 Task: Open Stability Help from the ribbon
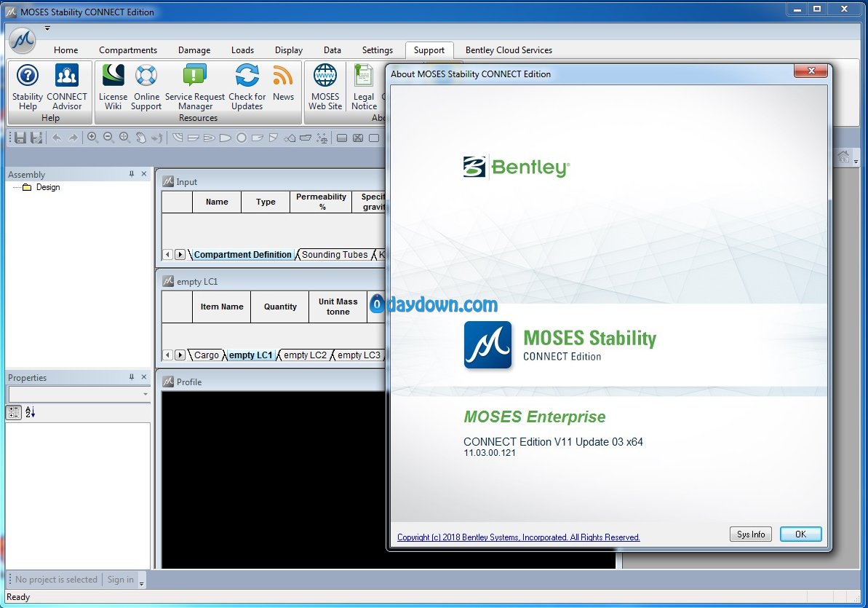(28, 87)
